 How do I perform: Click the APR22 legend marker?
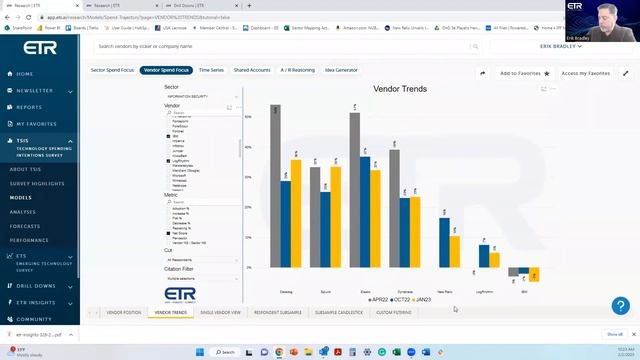[x=370, y=300]
